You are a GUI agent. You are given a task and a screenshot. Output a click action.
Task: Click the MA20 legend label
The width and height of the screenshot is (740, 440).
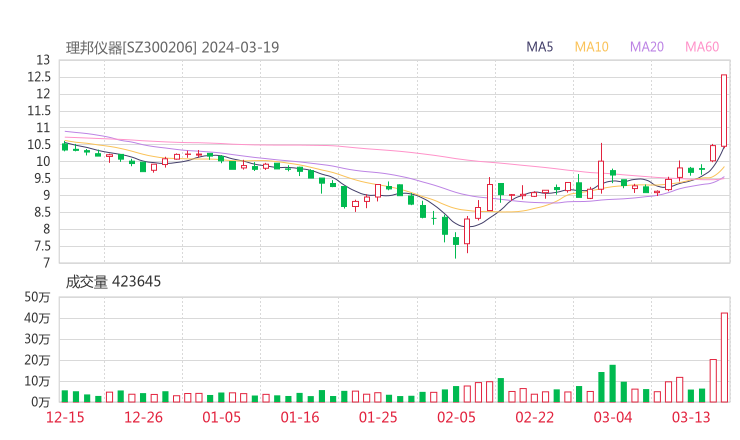click(x=647, y=47)
